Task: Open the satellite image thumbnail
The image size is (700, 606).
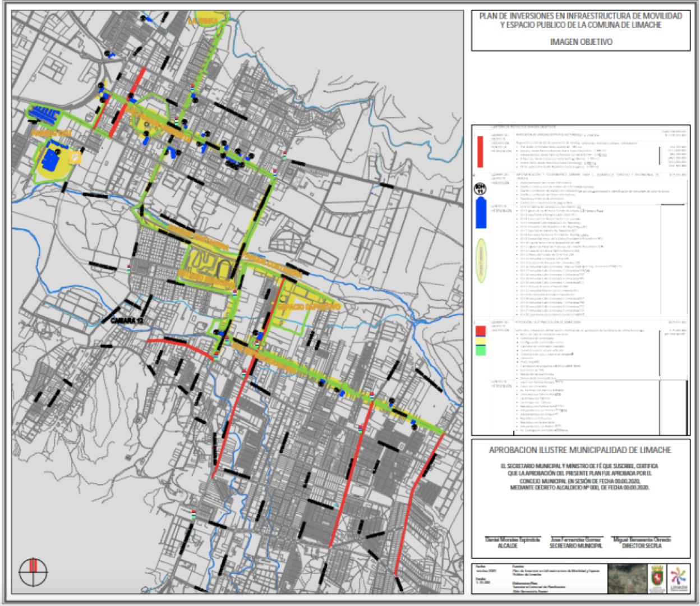Action: (x=625, y=579)
